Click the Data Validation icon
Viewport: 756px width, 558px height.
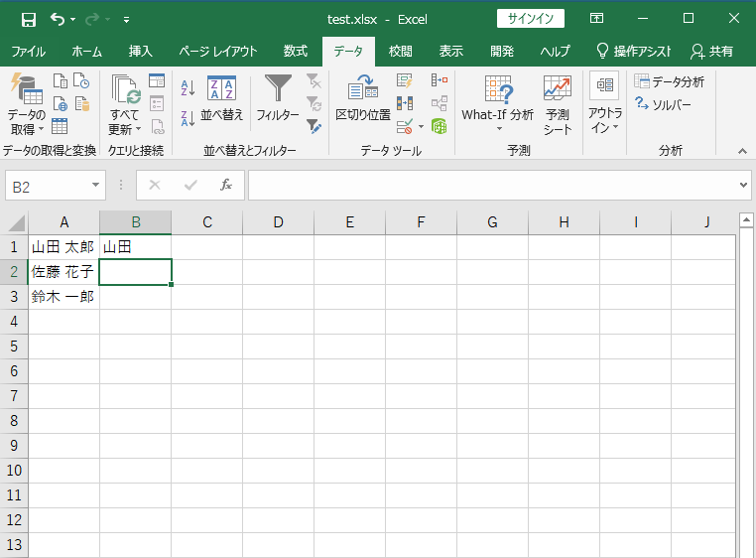pos(405,126)
